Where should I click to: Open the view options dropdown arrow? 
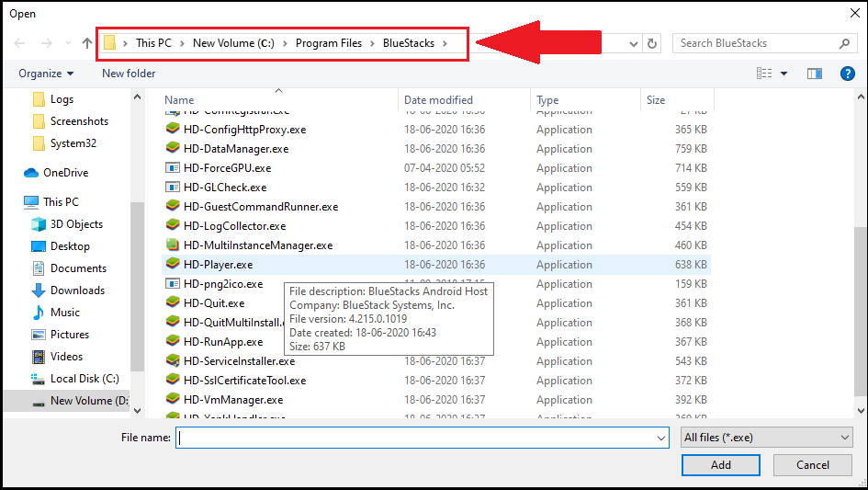[783, 74]
